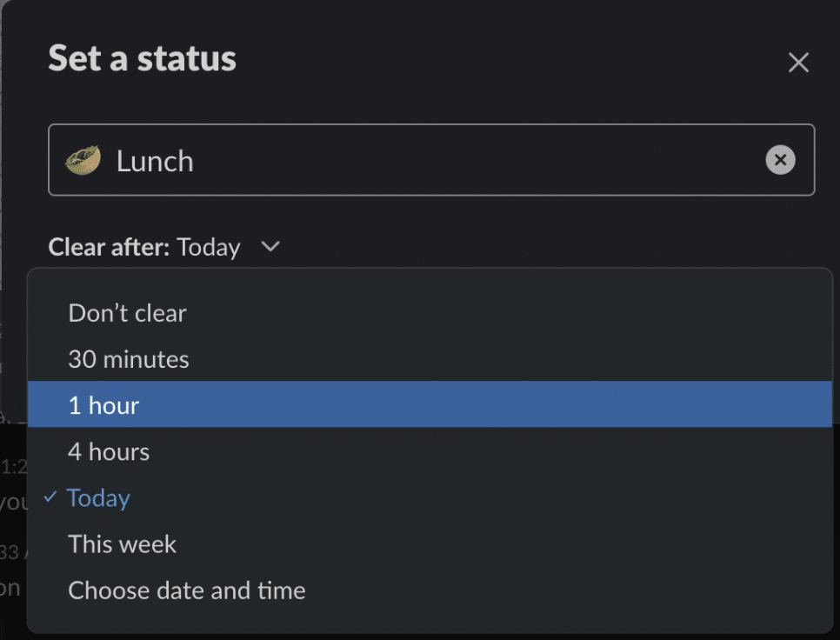The width and height of the screenshot is (840, 640).
Task: Click the bold Clear after label
Action: click(109, 247)
